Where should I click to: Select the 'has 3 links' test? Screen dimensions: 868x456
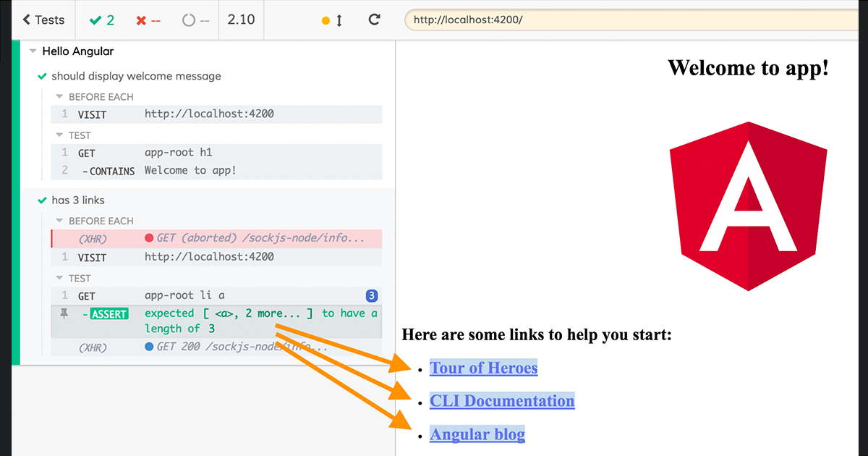pos(78,200)
